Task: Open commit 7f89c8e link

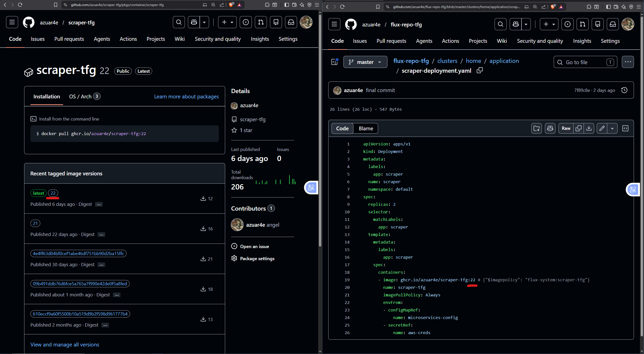Action: 582,90
